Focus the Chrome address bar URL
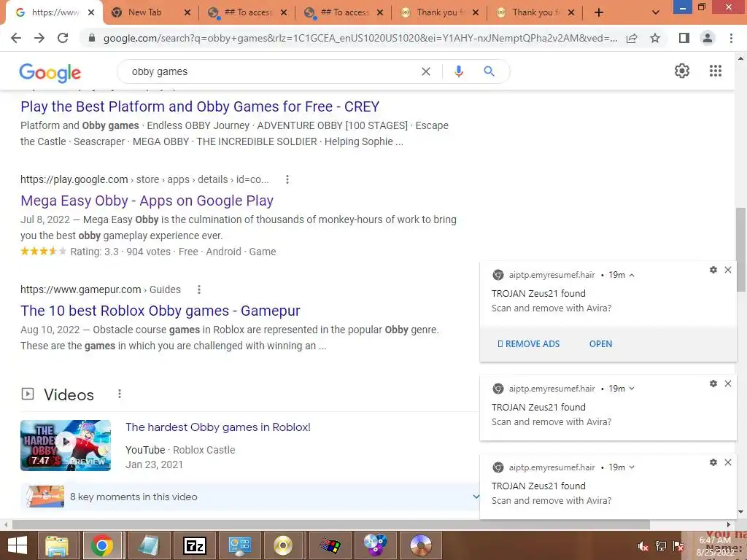 [x=360, y=38]
